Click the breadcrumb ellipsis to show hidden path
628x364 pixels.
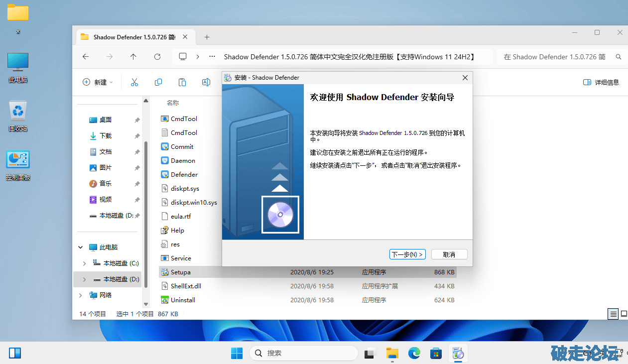(213, 57)
